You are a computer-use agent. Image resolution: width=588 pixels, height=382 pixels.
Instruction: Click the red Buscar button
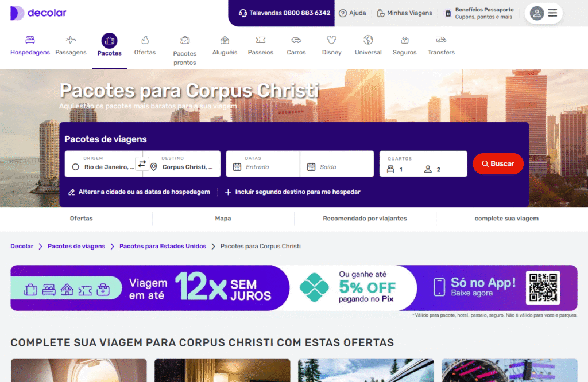pyautogui.click(x=498, y=163)
